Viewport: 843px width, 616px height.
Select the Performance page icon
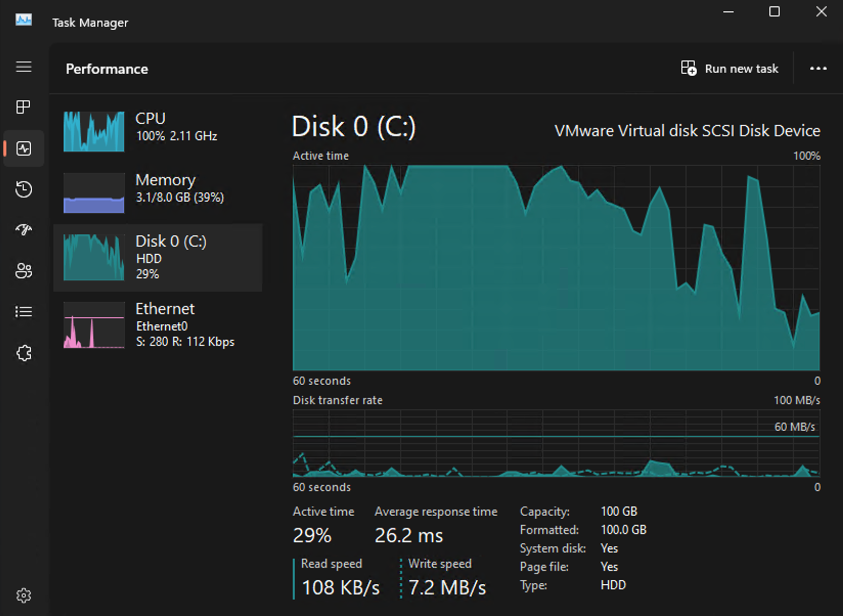24,148
